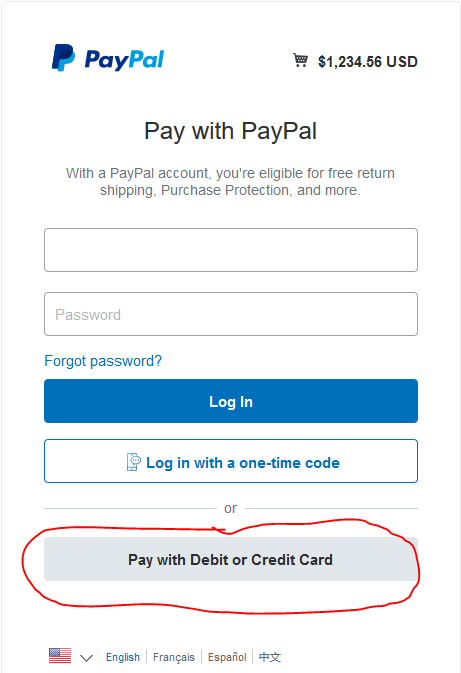Image resolution: width=461 pixels, height=673 pixels.
Task: Click the free return shipping description text
Action: click(230, 182)
